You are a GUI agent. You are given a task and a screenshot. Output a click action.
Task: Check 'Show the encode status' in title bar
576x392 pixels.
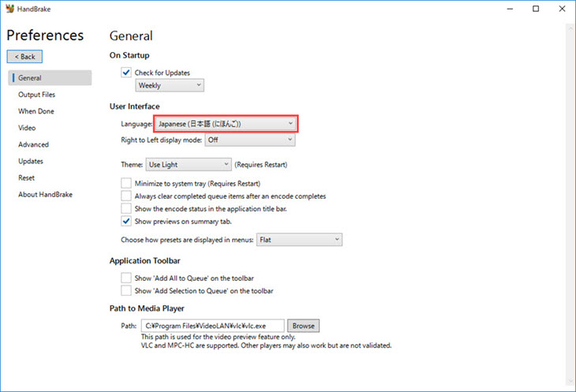coord(126,208)
